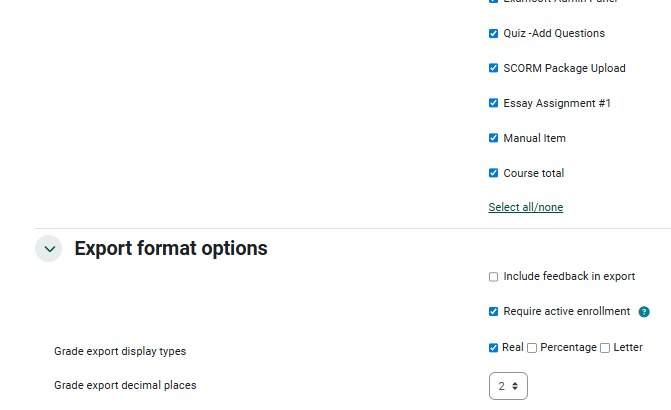The width and height of the screenshot is (671, 410).
Task: Collapse the Export format options section
Action: click(49, 249)
